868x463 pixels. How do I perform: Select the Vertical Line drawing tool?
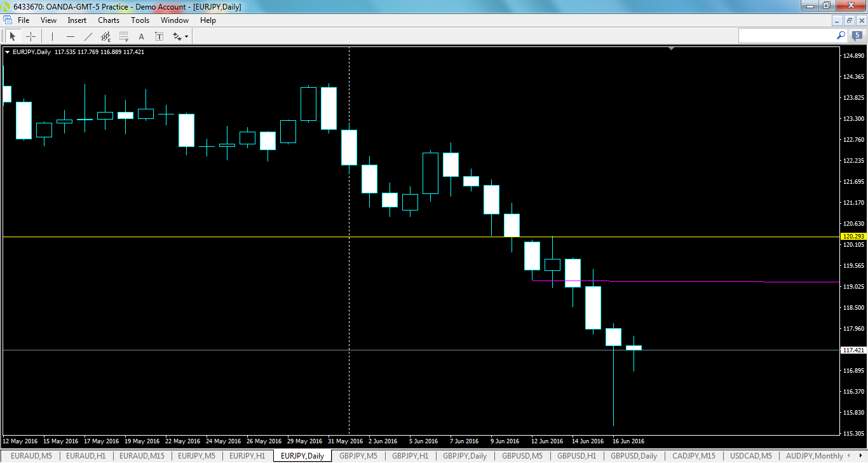coord(52,36)
